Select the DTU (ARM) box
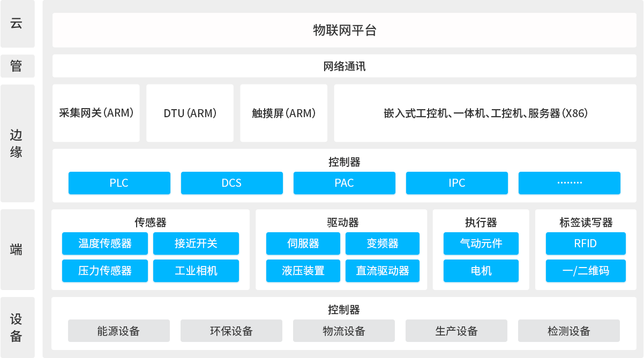 point(190,113)
